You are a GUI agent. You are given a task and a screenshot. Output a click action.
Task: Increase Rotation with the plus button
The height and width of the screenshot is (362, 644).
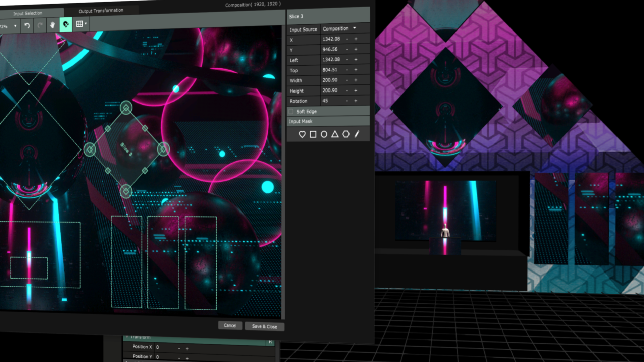click(356, 101)
